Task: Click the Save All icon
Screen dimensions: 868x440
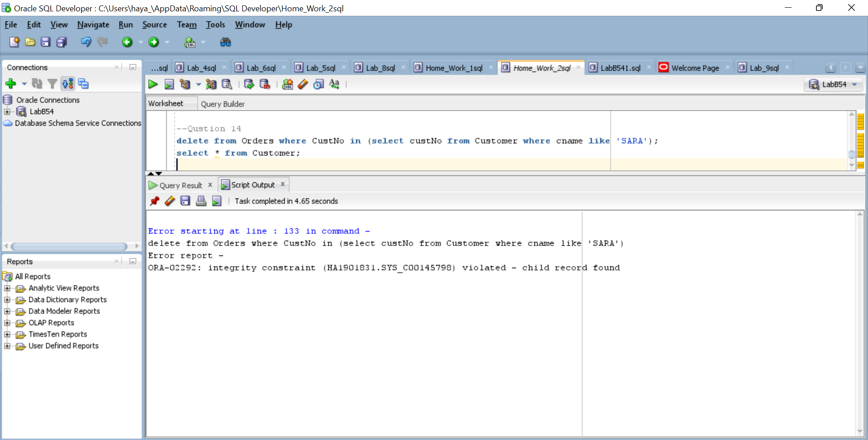Action: (x=61, y=42)
